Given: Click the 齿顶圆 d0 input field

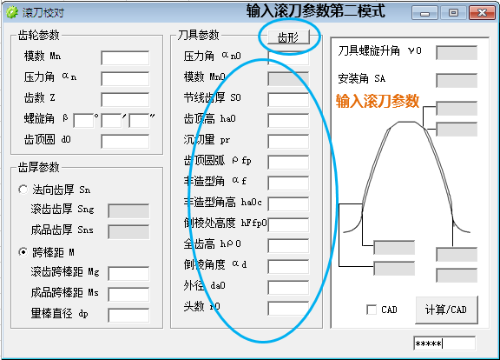Looking at the screenshot, I should (x=125, y=141).
